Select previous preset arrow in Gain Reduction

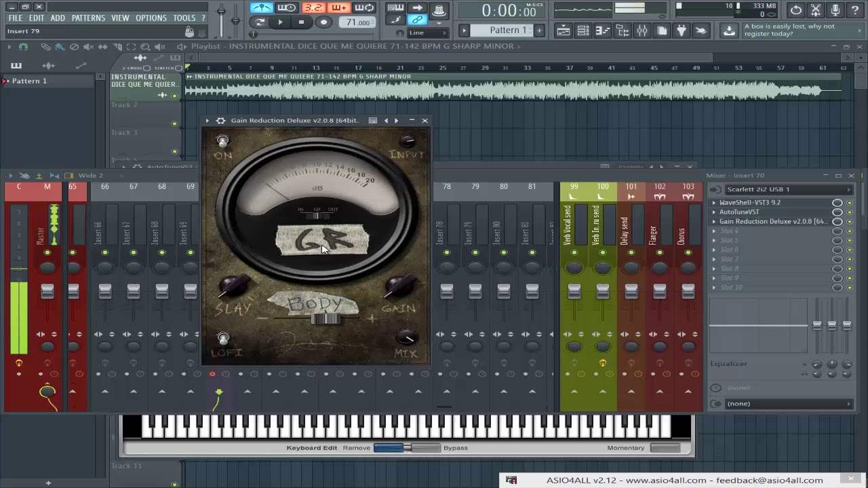386,121
